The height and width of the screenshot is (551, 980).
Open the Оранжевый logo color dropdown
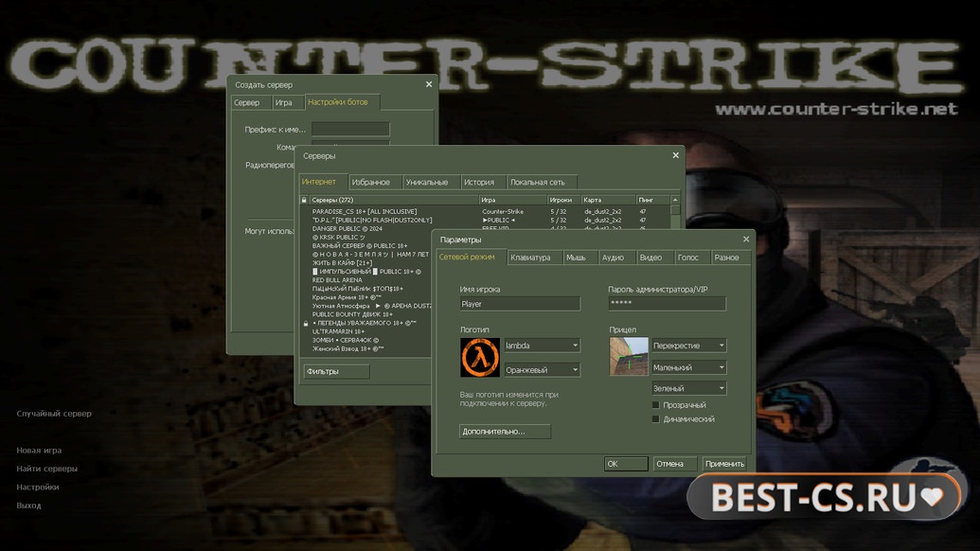click(542, 370)
